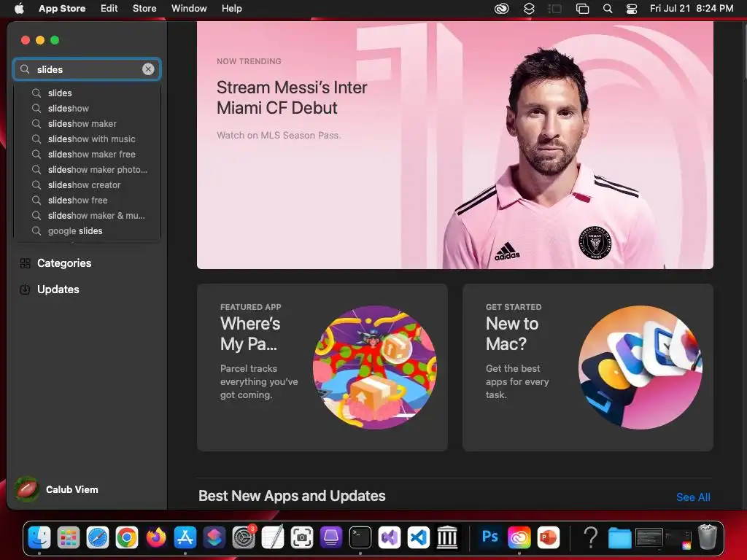Viewport: 747px width, 560px height.
Task: Open TextEdit from the Dock
Action: tap(273, 537)
